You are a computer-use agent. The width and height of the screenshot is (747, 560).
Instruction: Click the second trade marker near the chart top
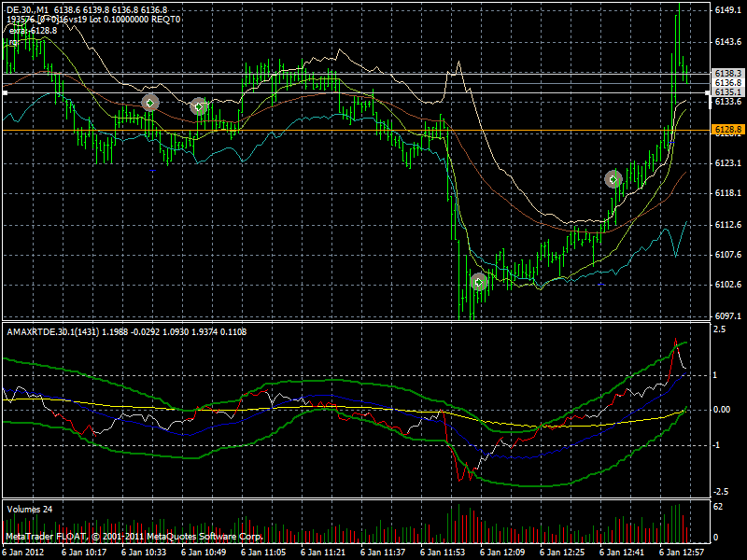click(197, 105)
